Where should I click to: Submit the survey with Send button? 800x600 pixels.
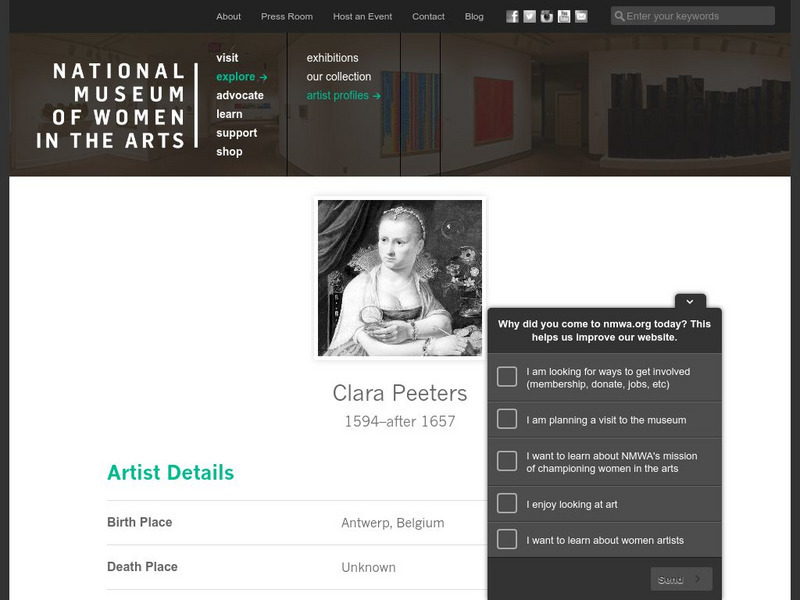(x=681, y=579)
